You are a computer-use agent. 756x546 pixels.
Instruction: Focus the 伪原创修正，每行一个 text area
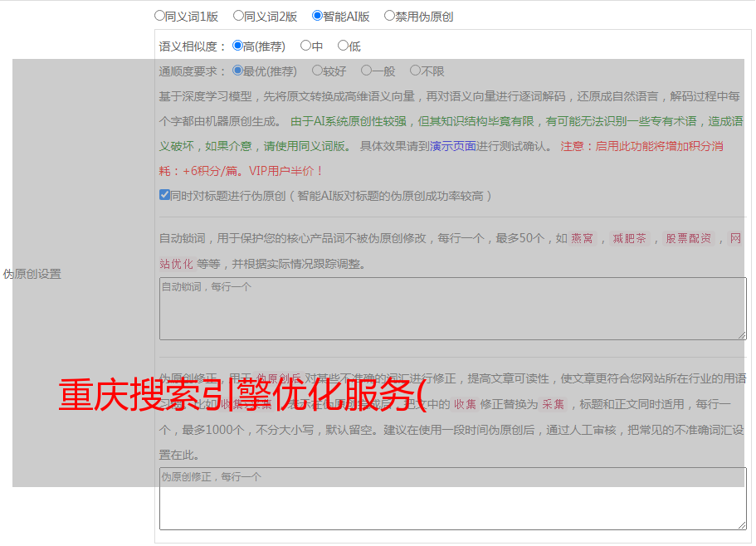[x=453, y=499]
